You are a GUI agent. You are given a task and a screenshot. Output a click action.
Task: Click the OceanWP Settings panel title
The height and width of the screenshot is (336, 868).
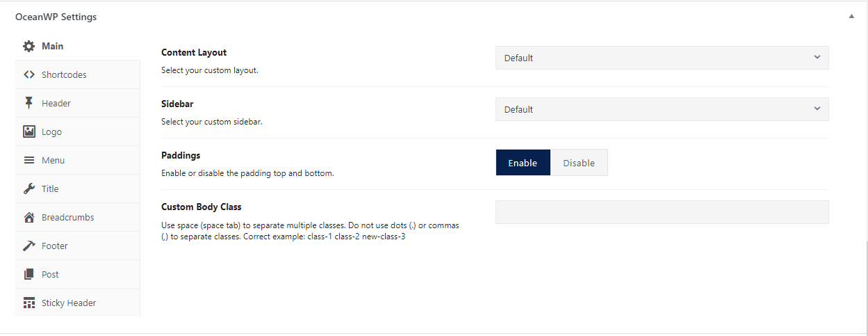coord(56,17)
